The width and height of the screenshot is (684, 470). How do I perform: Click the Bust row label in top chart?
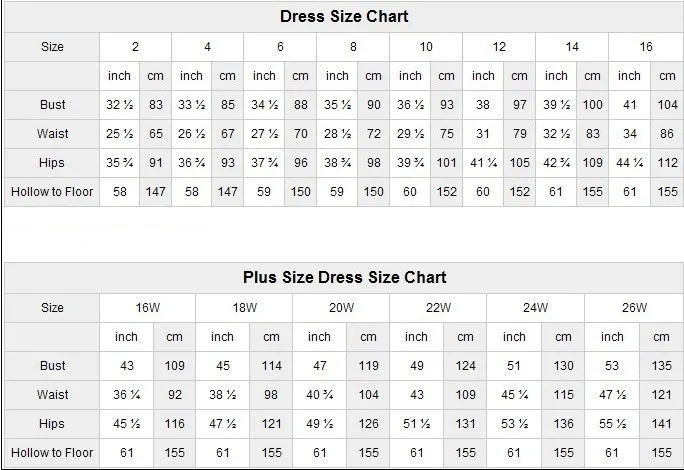click(52, 105)
